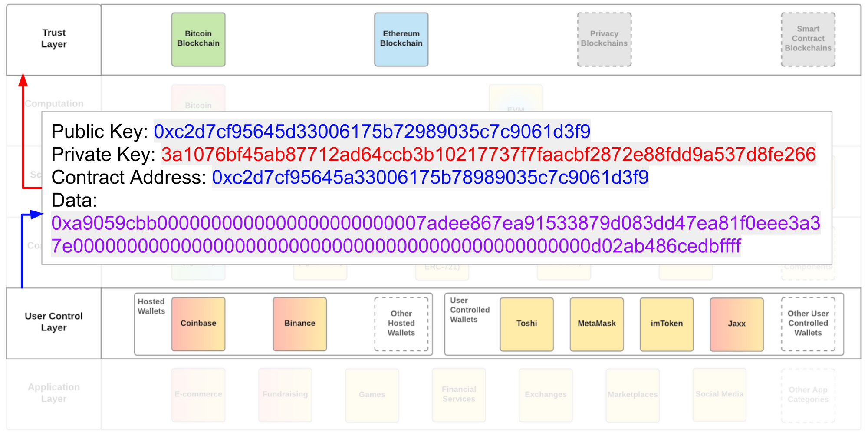This screenshot has height=436, width=868.
Task: Click the faded Marketplaces box
Action: (x=633, y=395)
